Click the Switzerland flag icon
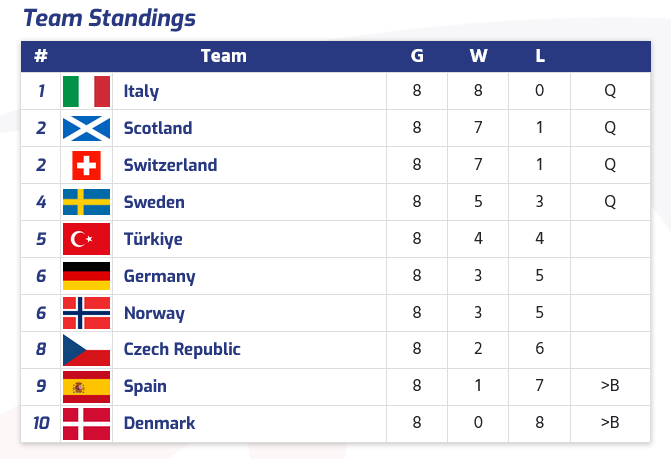This screenshot has height=459, width=671. [x=86, y=165]
